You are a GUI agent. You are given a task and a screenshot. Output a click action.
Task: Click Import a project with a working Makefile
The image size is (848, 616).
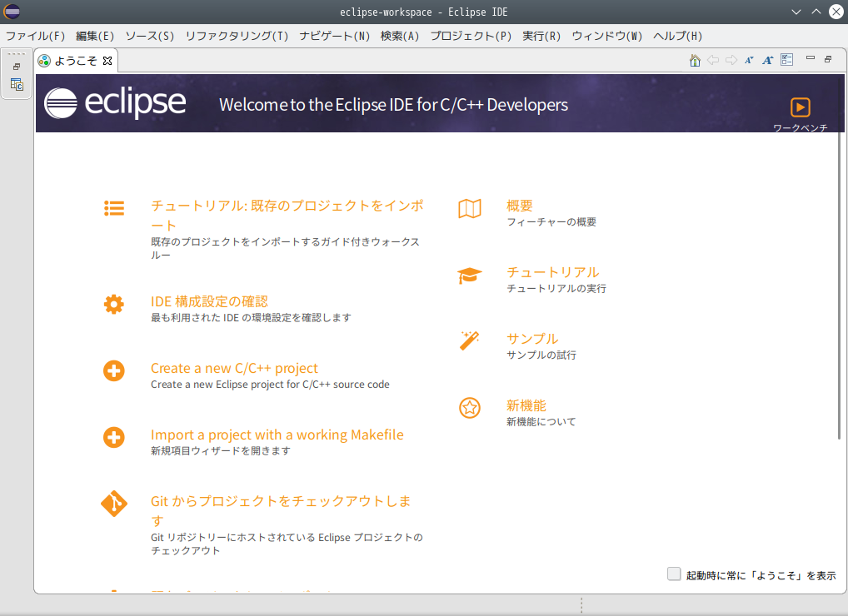pyautogui.click(x=277, y=435)
